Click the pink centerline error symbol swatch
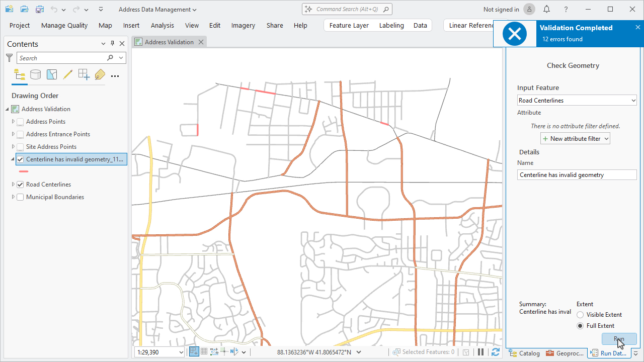The image size is (644, 362). point(23,171)
